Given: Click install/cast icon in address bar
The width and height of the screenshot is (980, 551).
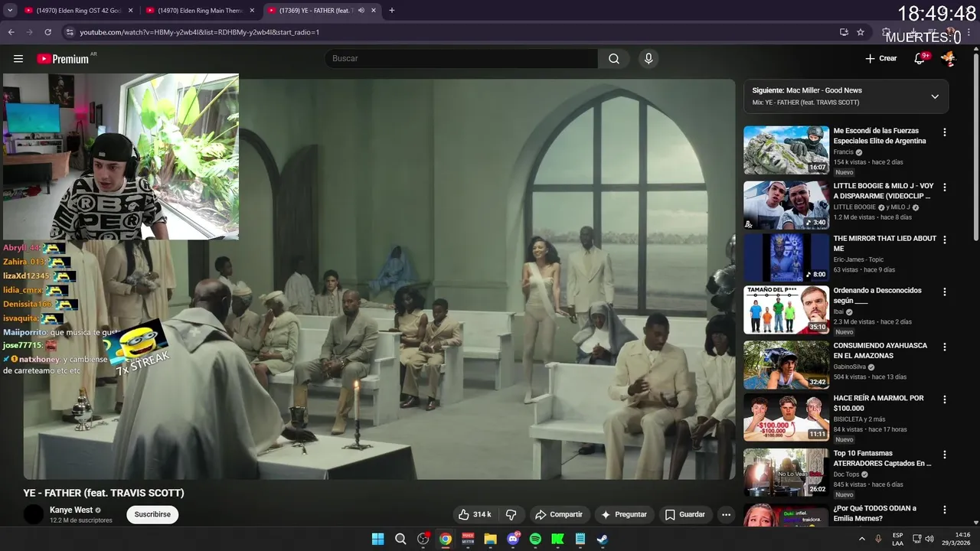Looking at the screenshot, I should tap(844, 32).
